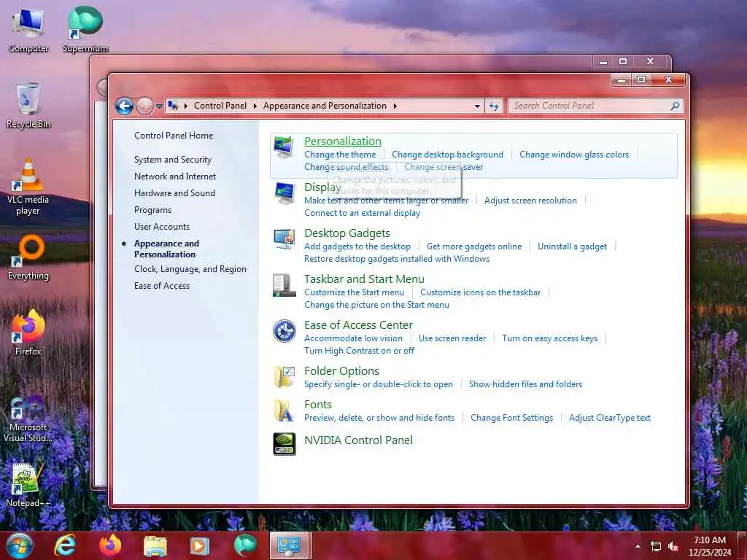Open Hardware and Sound in sidebar

point(174,192)
